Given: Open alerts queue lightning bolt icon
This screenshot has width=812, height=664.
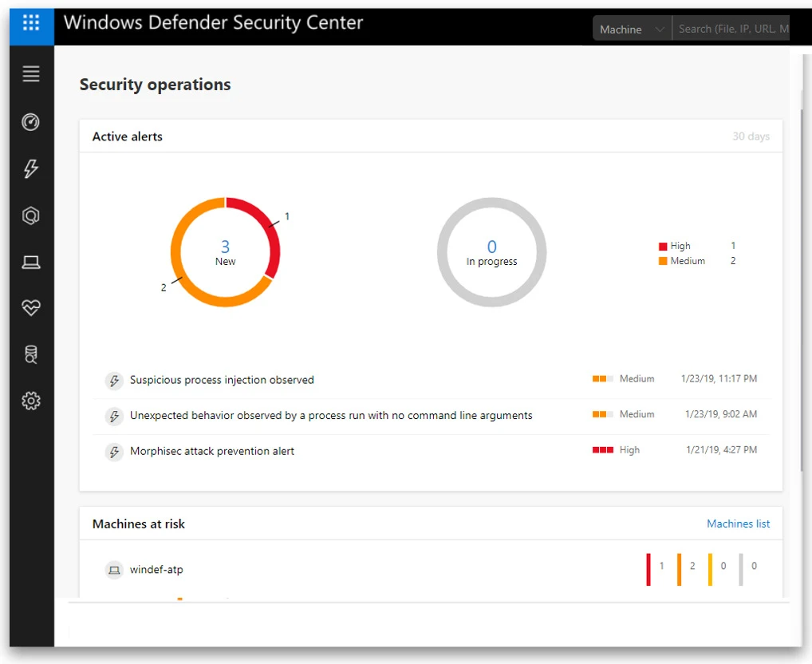Looking at the screenshot, I should [31, 168].
